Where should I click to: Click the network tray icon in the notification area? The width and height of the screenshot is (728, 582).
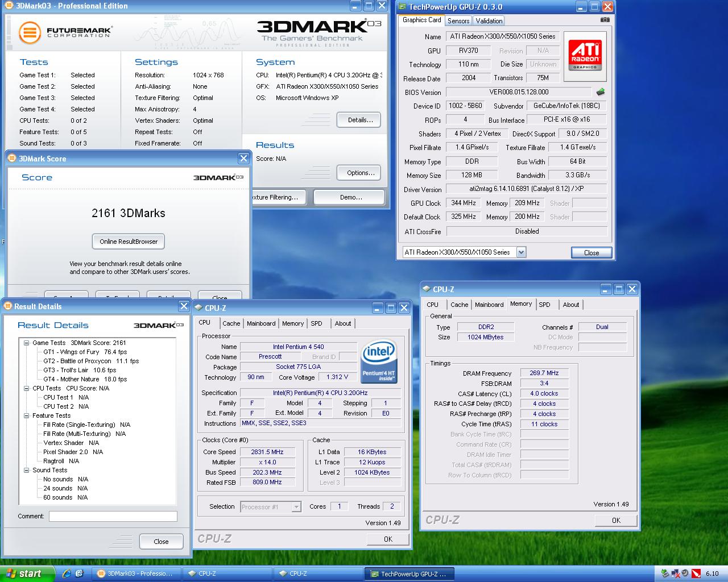pyautogui.click(x=676, y=573)
